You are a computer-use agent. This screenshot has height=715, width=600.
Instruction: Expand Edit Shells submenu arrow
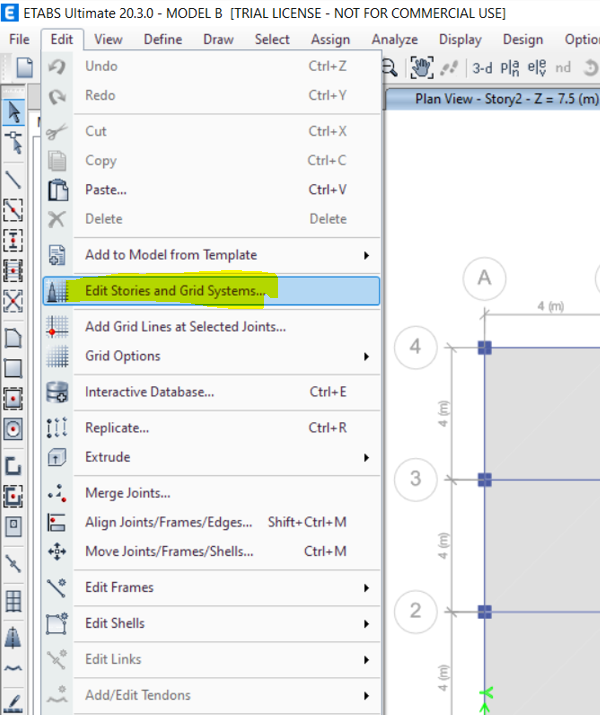367,624
